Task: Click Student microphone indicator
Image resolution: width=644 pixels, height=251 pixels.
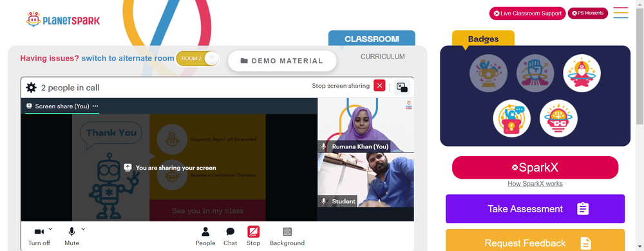Action: pyautogui.click(x=324, y=201)
